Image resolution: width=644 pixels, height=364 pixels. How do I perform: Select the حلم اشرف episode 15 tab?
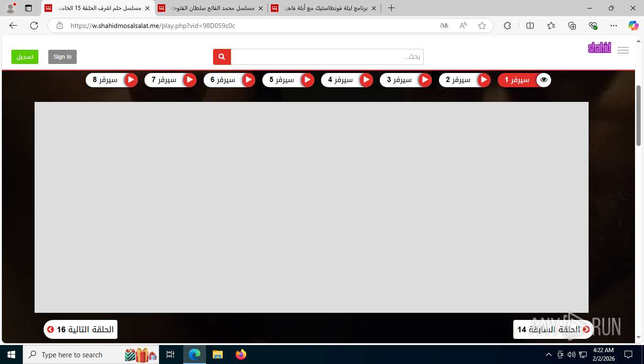(x=98, y=8)
